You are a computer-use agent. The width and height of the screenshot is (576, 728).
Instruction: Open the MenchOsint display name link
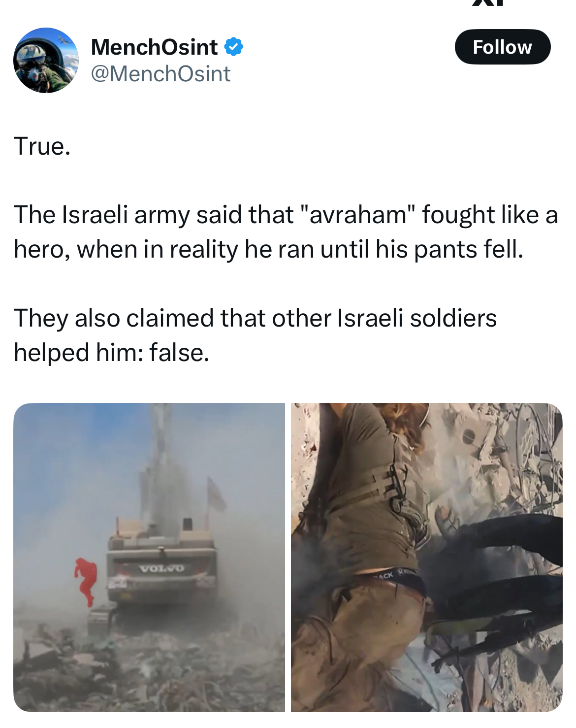point(154,47)
